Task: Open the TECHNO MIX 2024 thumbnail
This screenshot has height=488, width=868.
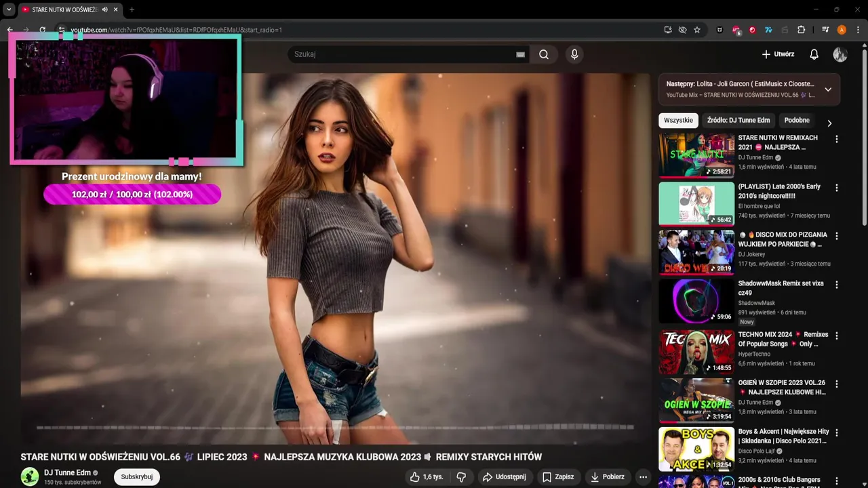Action: coord(696,352)
